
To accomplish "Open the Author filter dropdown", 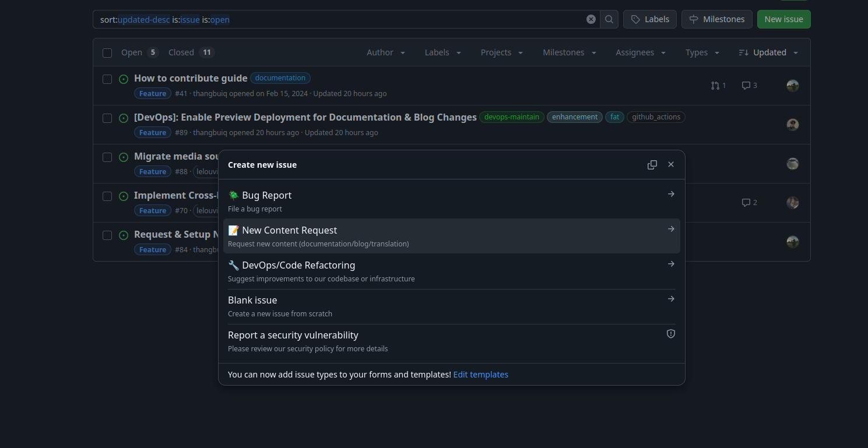I will coord(385,52).
